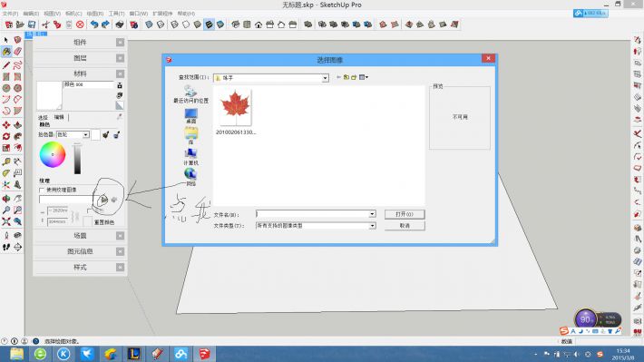
Task: Open the Window (W) menu
Action: [139, 14]
